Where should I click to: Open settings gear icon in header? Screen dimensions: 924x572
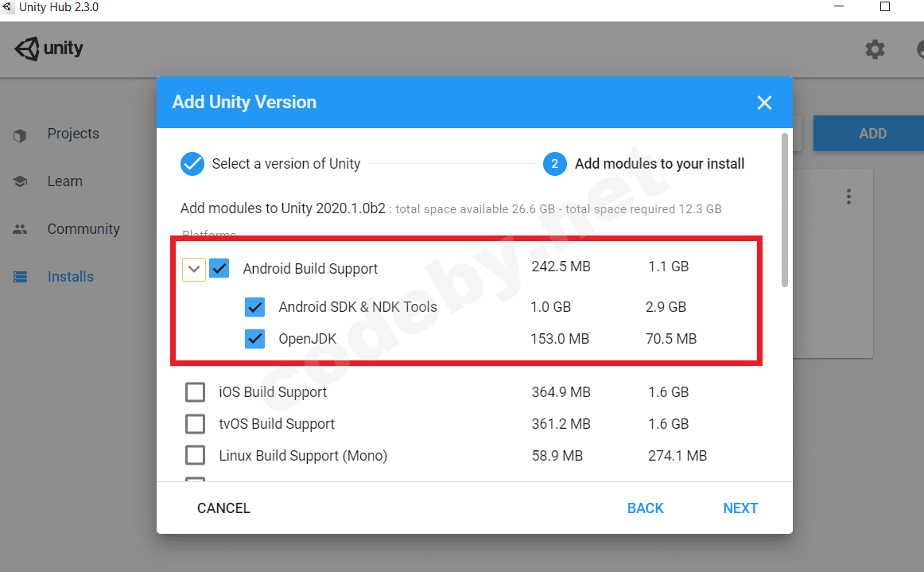pyautogui.click(x=875, y=50)
